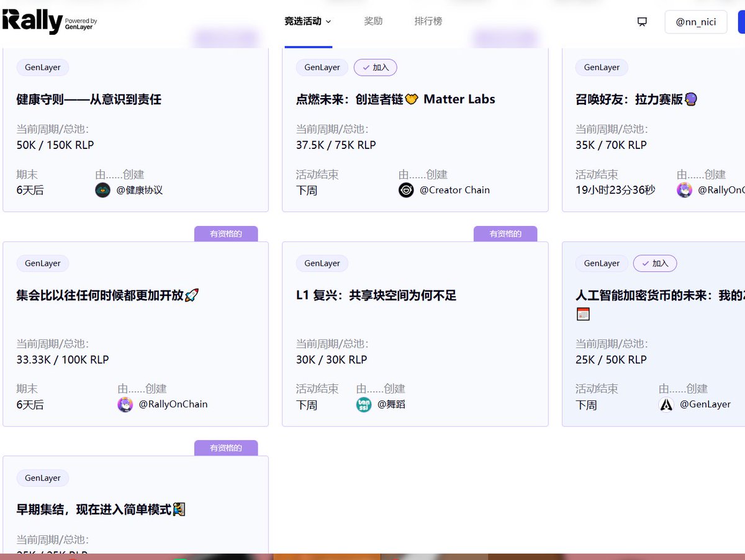Open campaign 健康守则——从意识到责任

[x=89, y=99]
